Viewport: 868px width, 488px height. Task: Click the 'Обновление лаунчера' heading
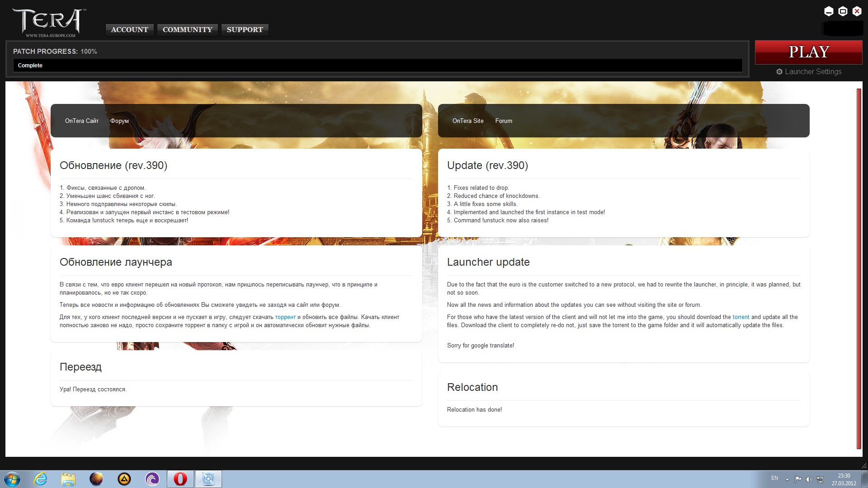[116, 262]
